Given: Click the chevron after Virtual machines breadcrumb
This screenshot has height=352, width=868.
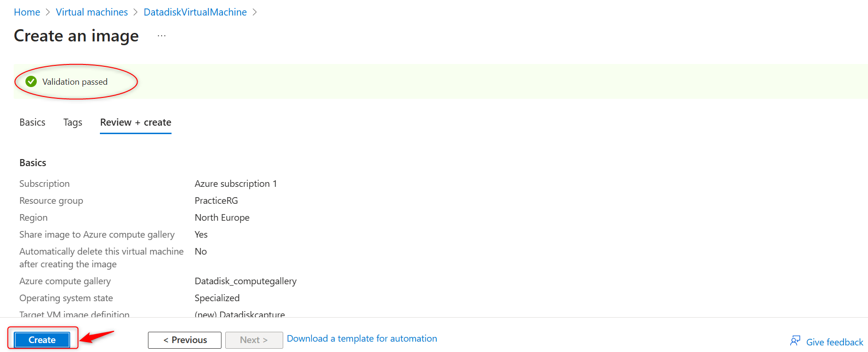Looking at the screenshot, I should (136, 12).
